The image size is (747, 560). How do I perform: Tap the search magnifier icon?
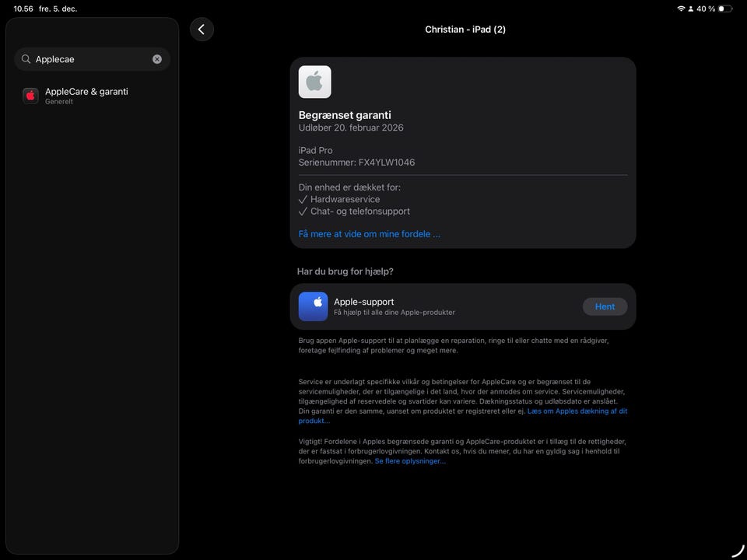(x=26, y=59)
